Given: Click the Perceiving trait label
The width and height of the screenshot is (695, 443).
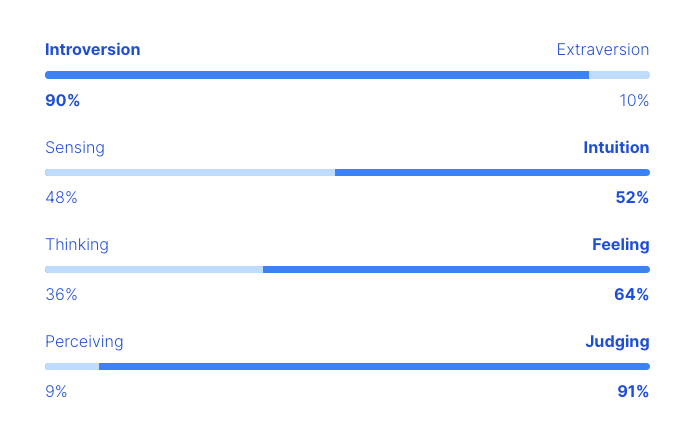Looking at the screenshot, I should [84, 342].
